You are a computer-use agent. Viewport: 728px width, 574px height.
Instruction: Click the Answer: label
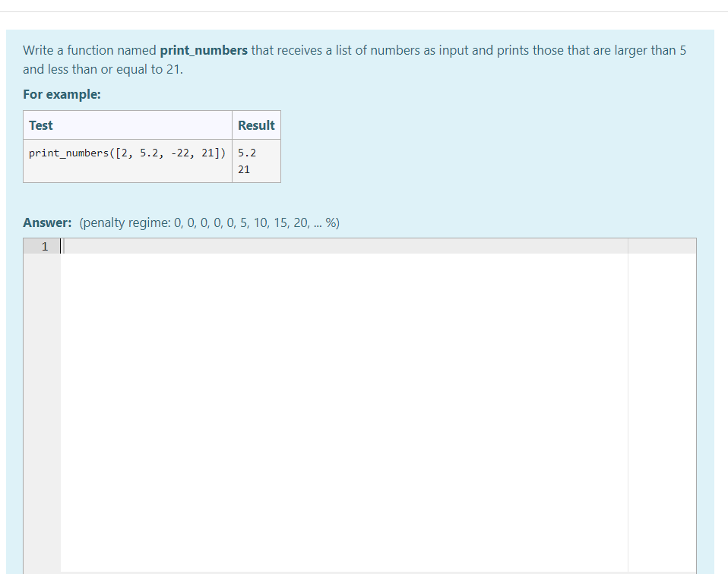[45, 222]
